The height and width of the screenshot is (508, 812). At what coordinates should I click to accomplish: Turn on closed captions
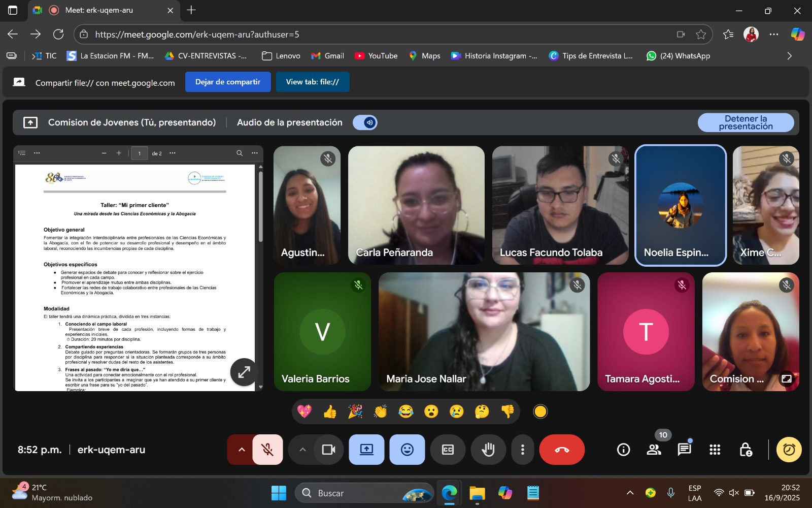pos(448,450)
